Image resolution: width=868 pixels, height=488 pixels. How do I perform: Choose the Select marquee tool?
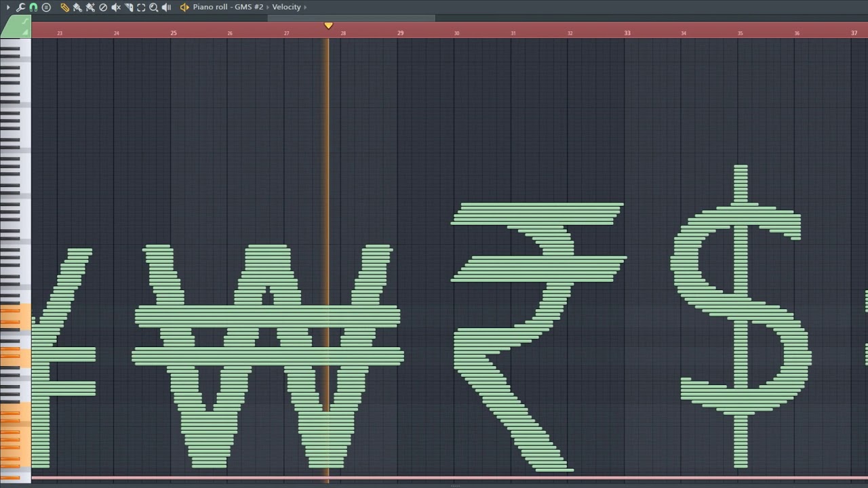point(141,7)
